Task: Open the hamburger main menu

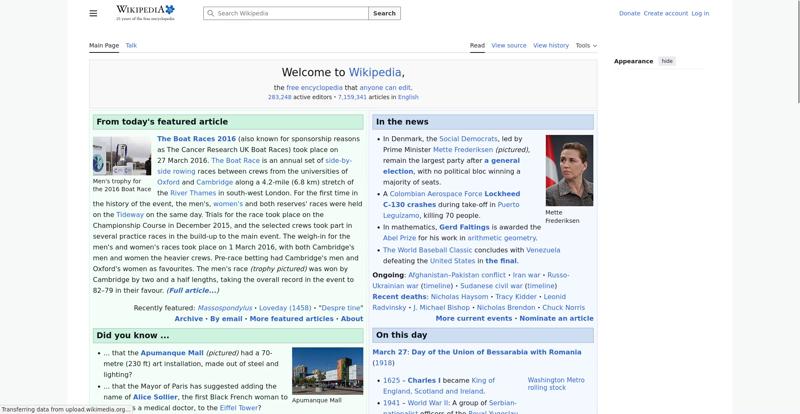Action: pyautogui.click(x=93, y=13)
